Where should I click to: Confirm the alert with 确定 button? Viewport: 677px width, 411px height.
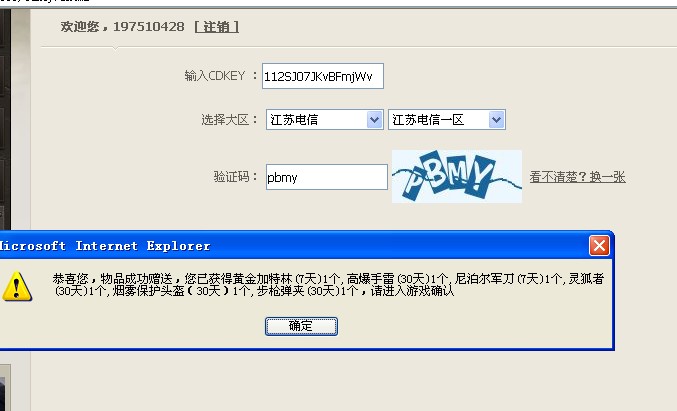coord(301,326)
